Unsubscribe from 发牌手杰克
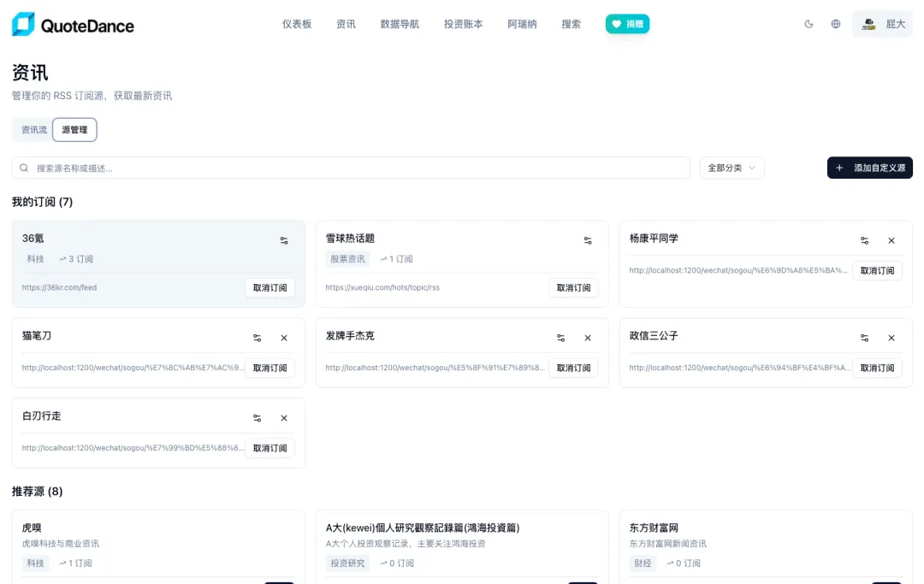The width and height of the screenshot is (924, 584). click(573, 368)
